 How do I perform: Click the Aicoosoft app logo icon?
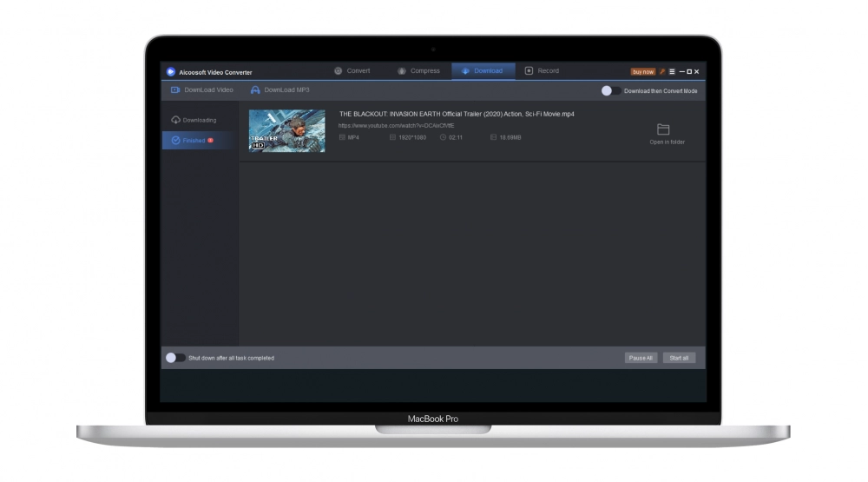(171, 72)
